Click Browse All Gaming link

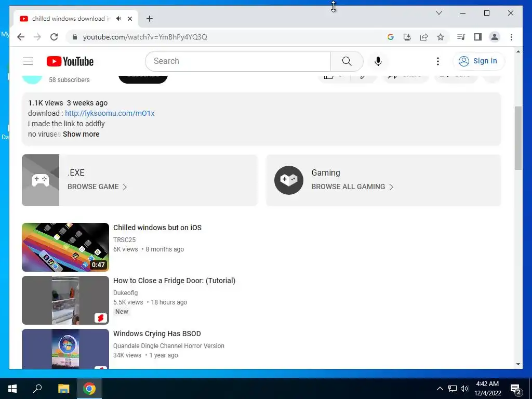[x=352, y=187]
